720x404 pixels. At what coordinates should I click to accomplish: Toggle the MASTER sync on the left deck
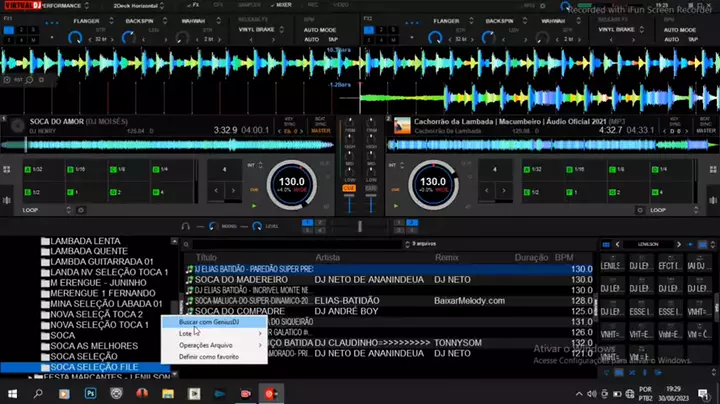click(x=322, y=129)
